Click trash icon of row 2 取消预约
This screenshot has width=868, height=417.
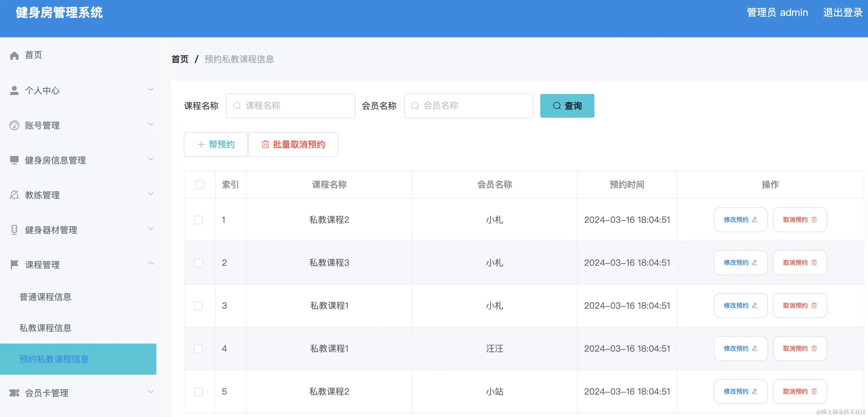pyautogui.click(x=814, y=263)
